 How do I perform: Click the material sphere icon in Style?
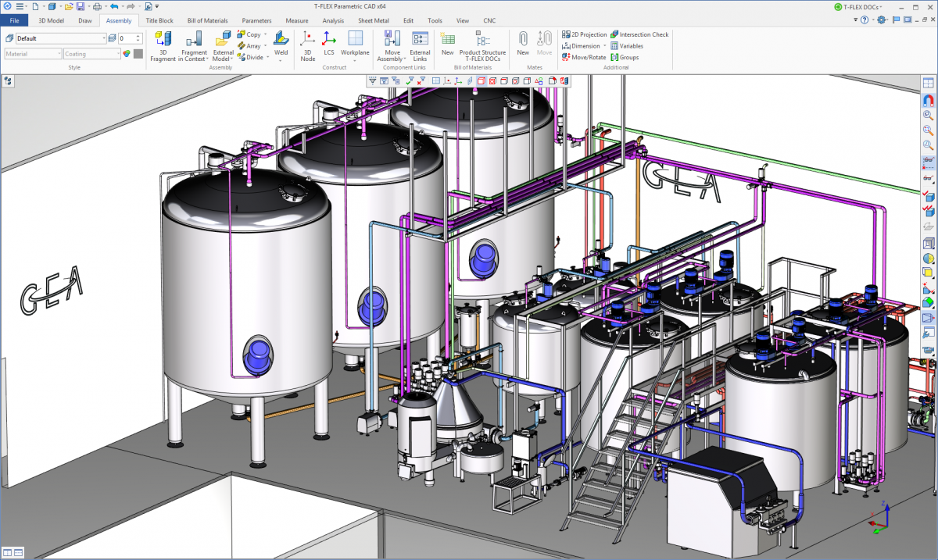pyautogui.click(x=126, y=54)
